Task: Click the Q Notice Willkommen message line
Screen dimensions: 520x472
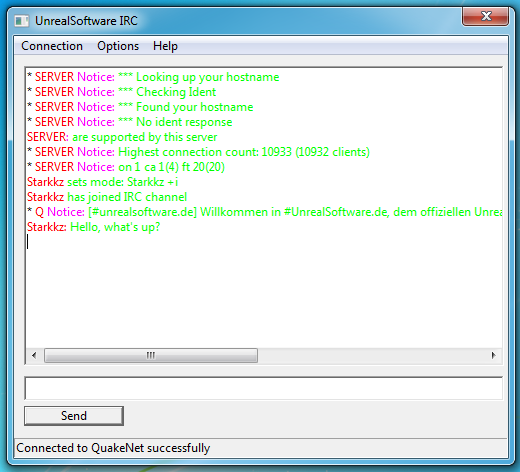Action: [265, 212]
